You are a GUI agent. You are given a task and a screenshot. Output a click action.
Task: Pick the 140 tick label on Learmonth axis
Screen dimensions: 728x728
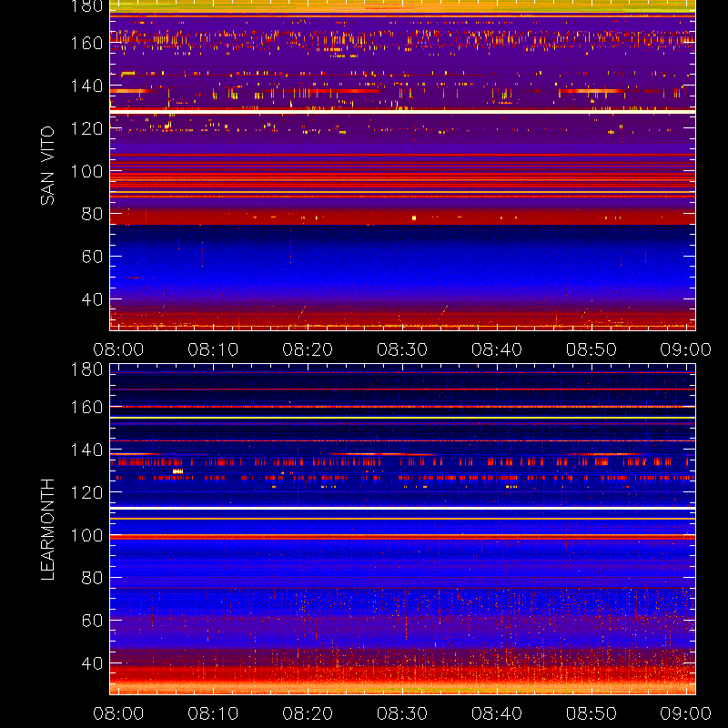click(x=86, y=450)
